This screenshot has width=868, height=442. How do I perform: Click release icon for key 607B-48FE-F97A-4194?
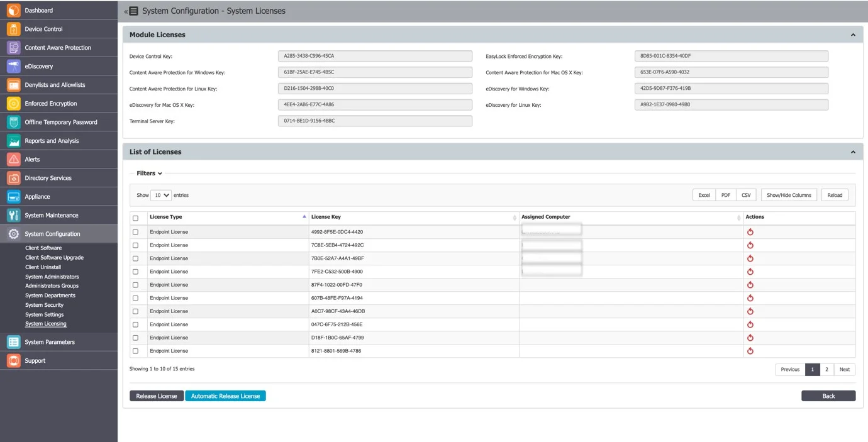[x=750, y=298]
